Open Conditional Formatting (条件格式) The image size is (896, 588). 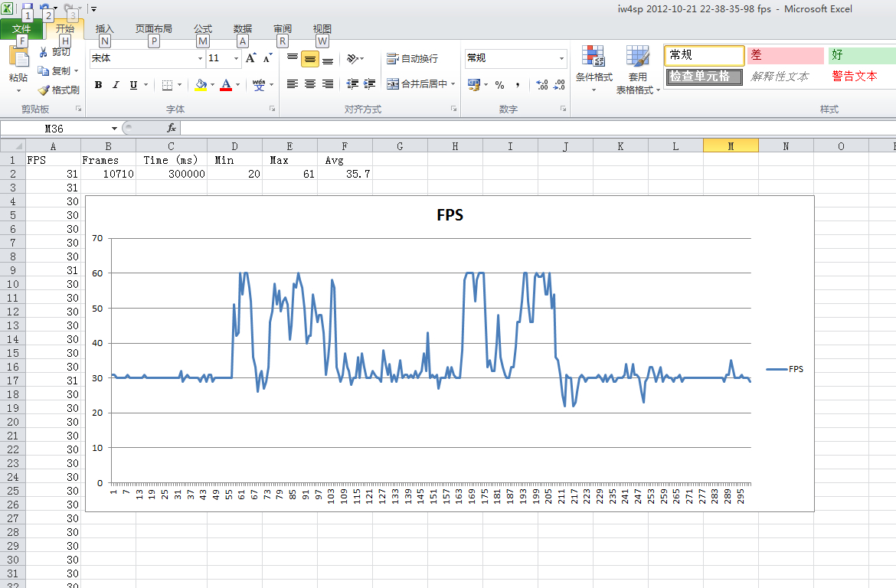point(594,69)
